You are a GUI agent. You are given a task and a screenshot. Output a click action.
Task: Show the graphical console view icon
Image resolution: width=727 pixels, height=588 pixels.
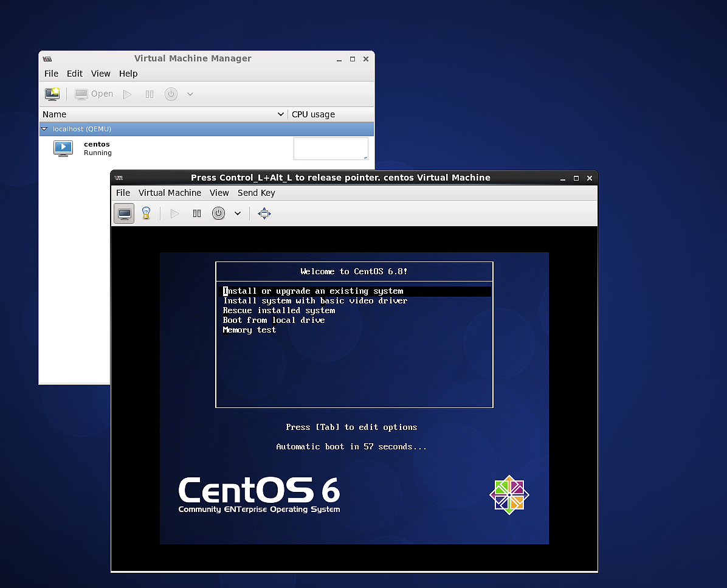tap(124, 213)
